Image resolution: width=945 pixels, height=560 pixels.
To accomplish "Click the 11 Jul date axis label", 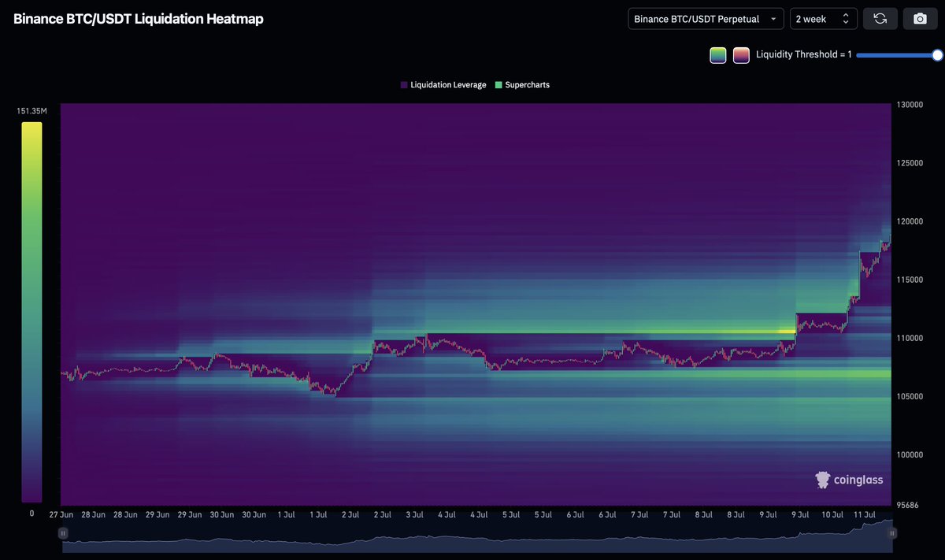I will pos(865,514).
